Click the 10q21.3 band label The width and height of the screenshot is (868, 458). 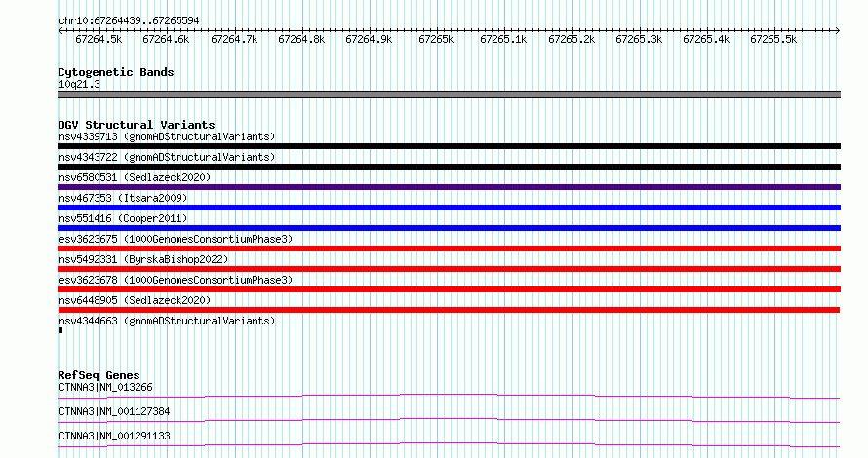click(79, 84)
